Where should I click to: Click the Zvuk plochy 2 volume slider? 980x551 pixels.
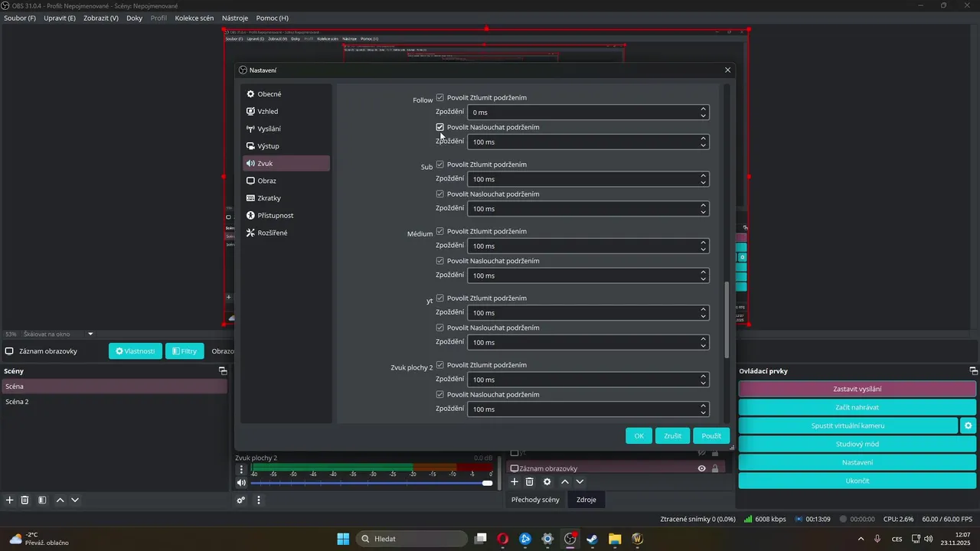pos(371,483)
